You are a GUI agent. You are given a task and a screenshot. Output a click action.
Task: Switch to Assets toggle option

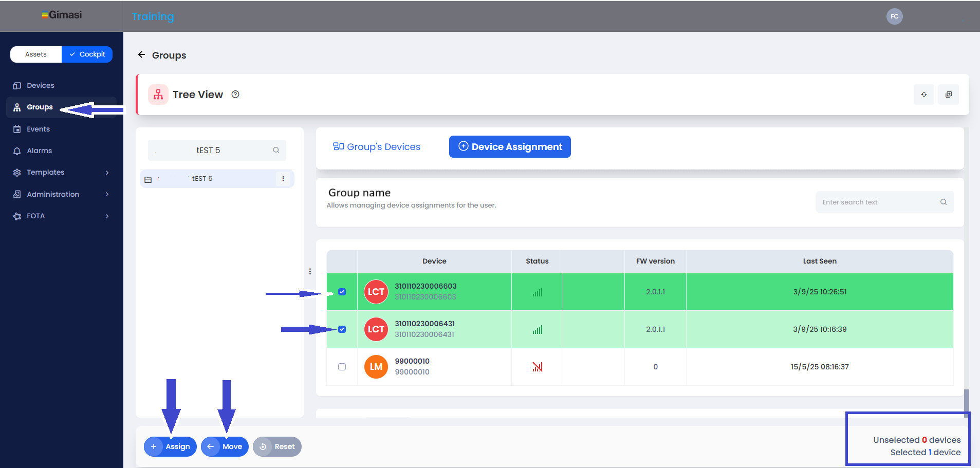point(36,54)
